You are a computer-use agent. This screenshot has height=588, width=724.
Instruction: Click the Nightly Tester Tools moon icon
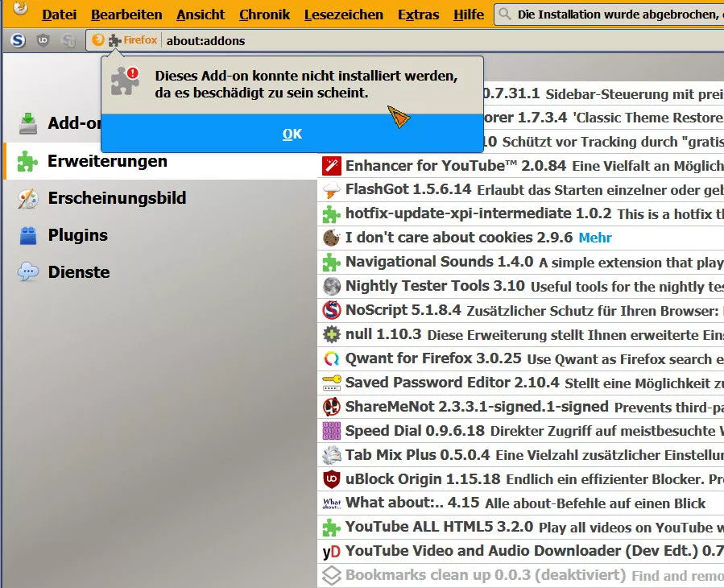tap(332, 287)
